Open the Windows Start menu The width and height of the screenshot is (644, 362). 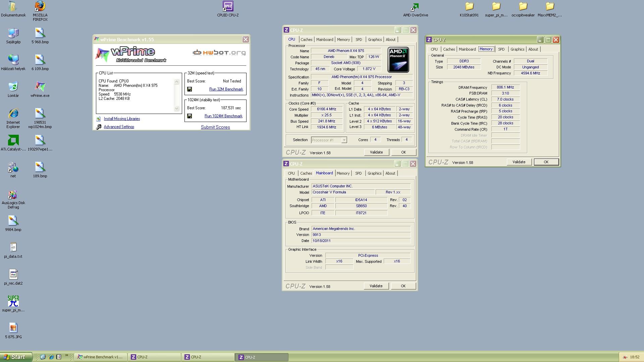click(x=16, y=357)
